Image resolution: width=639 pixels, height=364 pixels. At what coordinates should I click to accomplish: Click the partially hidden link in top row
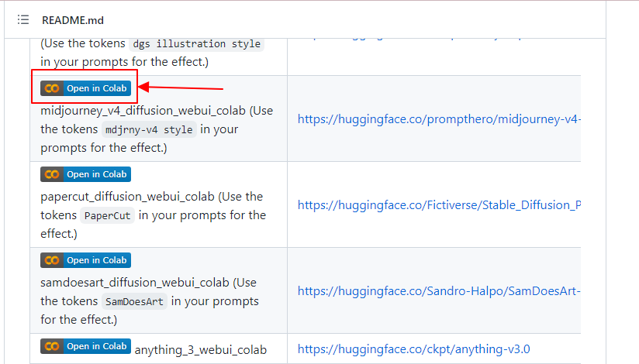(x=416, y=38)
